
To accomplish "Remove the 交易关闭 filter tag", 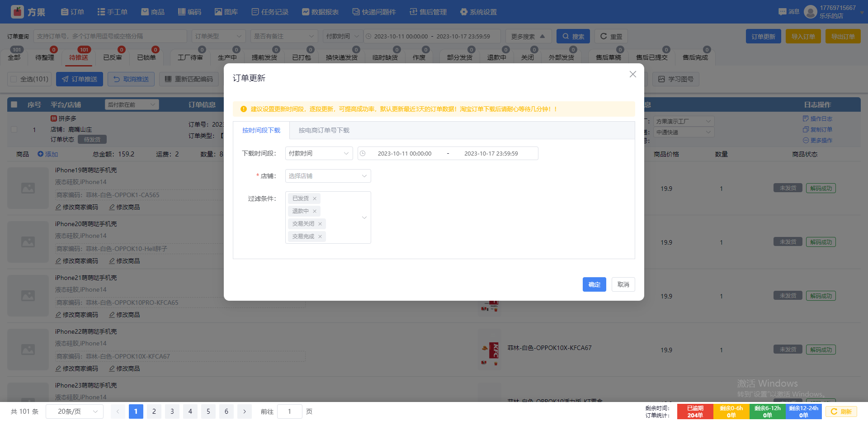I will tap(320, 224).
